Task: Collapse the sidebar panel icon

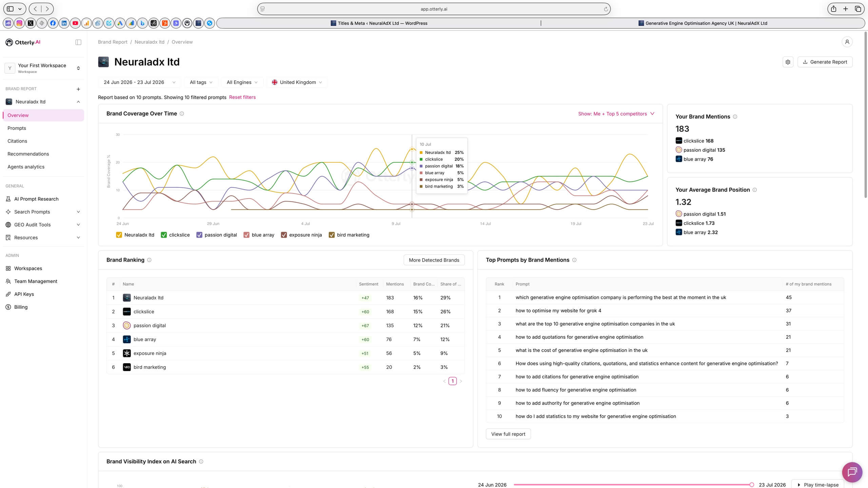Action: point(78,42)
